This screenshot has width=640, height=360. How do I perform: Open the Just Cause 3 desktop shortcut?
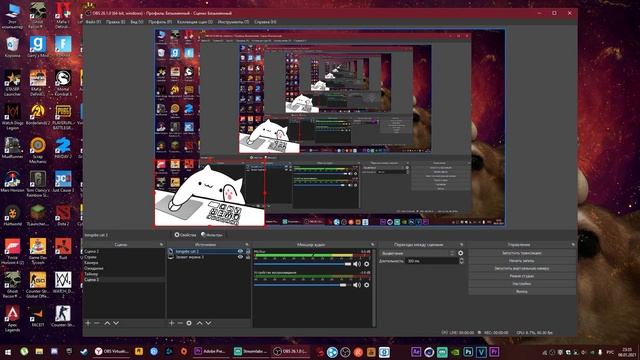(x=62, y=182)
